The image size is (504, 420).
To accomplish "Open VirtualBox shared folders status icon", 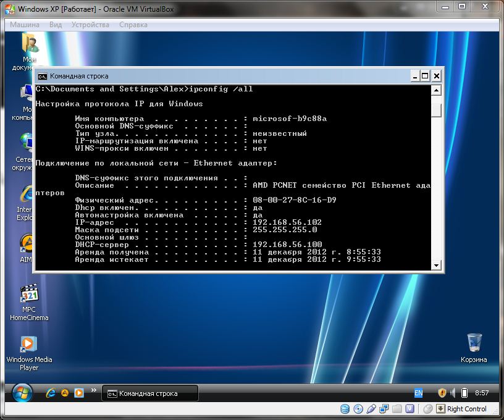I will coord(397,409).
